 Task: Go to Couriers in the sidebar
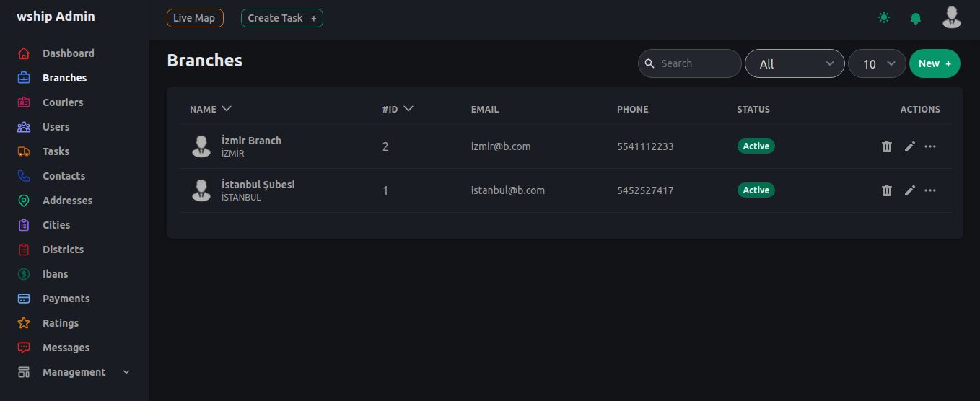(x=63, y=102)
